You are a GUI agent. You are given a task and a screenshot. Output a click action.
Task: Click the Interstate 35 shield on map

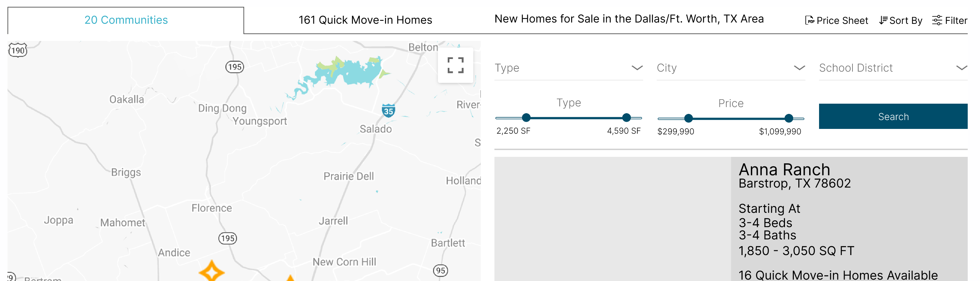pos(388,110)
